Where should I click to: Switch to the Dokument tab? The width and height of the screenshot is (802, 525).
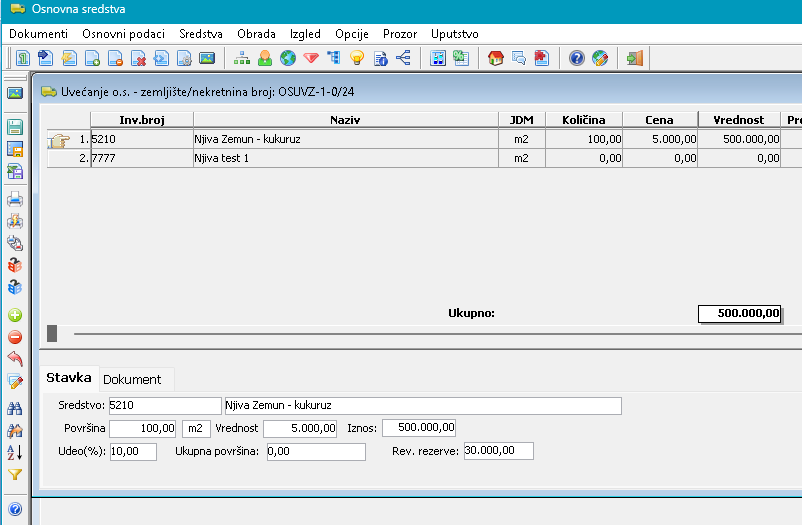[x=132, y=379]
